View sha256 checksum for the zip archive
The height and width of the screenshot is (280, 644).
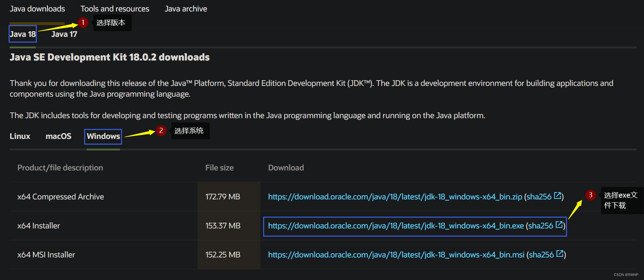(x=539, y=197)
